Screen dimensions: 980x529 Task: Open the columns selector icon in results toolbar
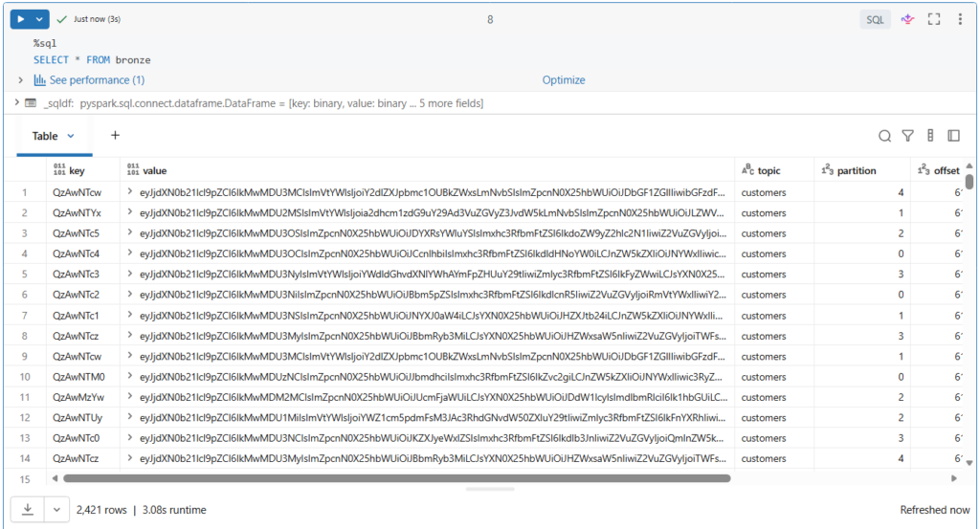coord(930,136)
